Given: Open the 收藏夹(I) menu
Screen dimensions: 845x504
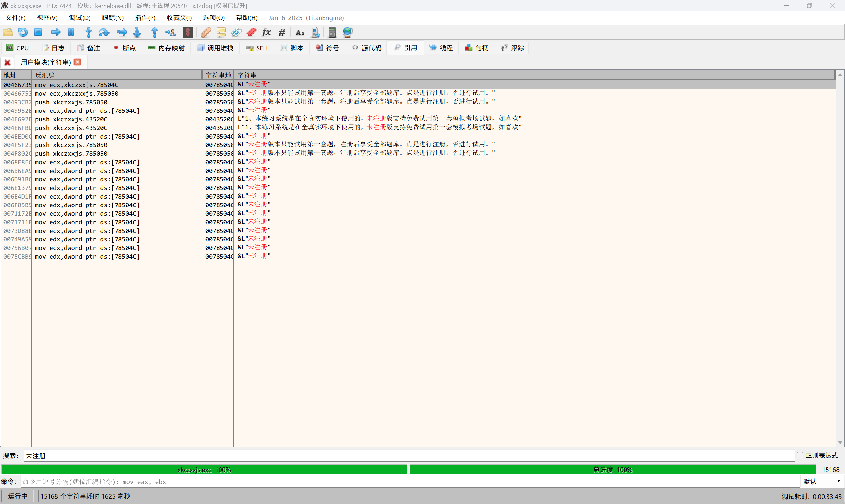Looking at the screenshot, I should (179, 18).
